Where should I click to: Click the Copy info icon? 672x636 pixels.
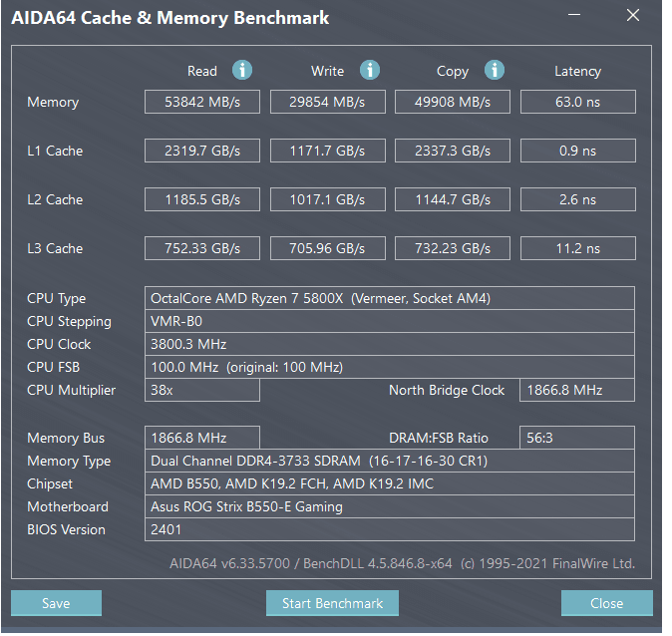pos(495,70)
